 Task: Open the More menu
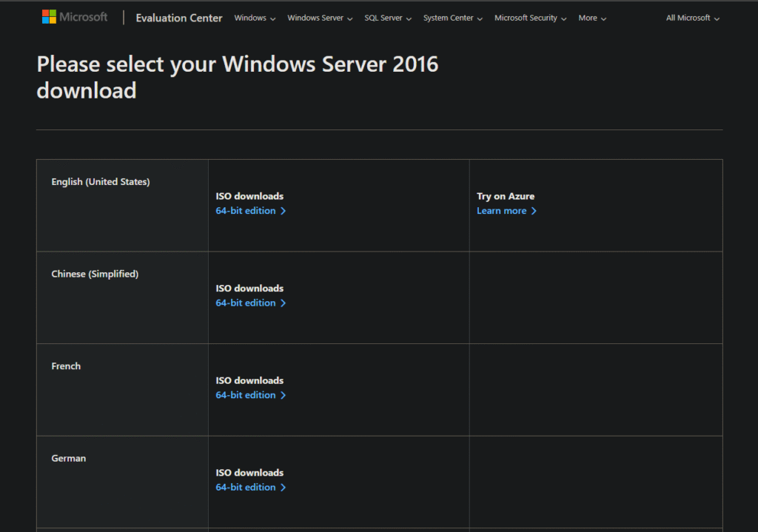click(592, 18)
